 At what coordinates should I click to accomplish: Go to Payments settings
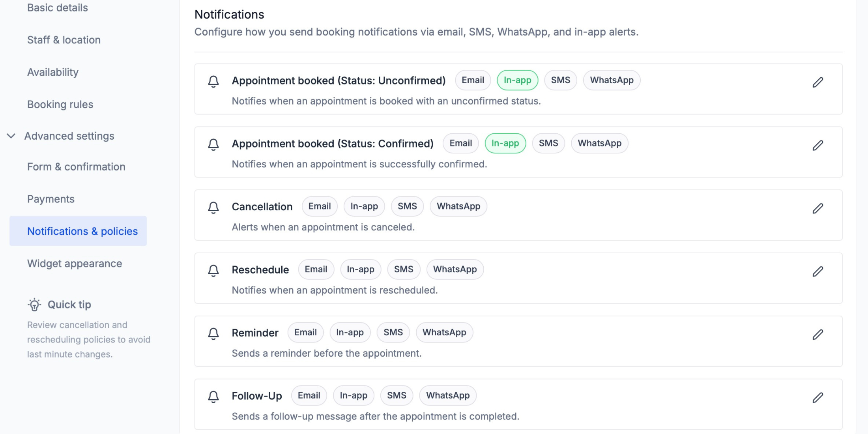point(51,199)
